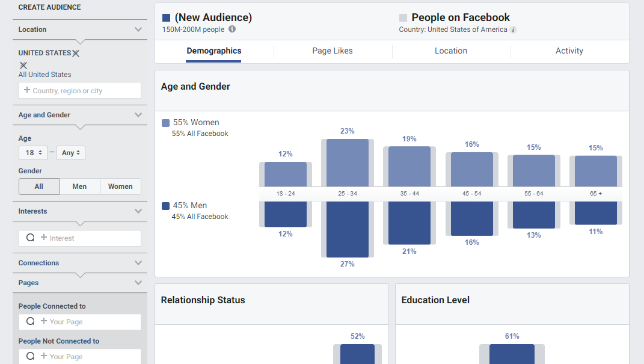Click the 61% Education Level bar
This screenshot has width=644, height=364.
pyautogui.click(x=512, y=354)
